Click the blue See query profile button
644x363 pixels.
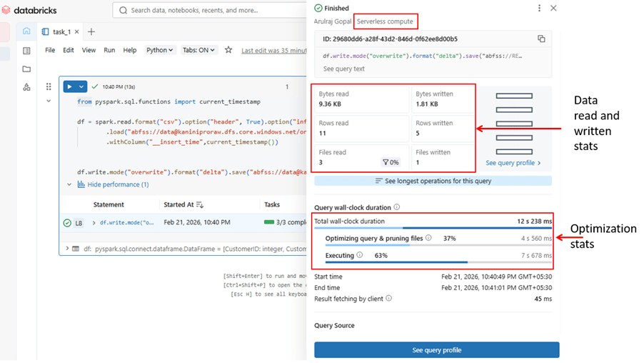[436, 350]
